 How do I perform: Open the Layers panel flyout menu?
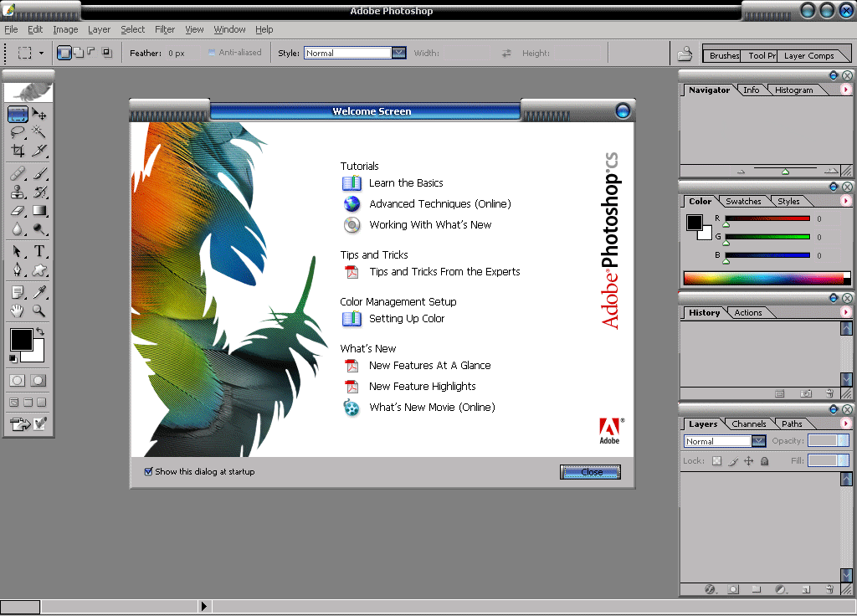(845, 423)
